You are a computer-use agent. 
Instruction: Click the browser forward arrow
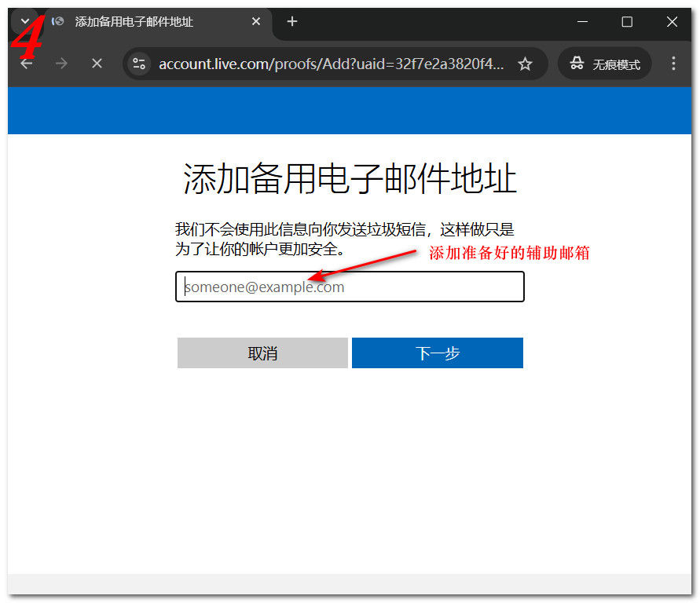coord(61,64)
